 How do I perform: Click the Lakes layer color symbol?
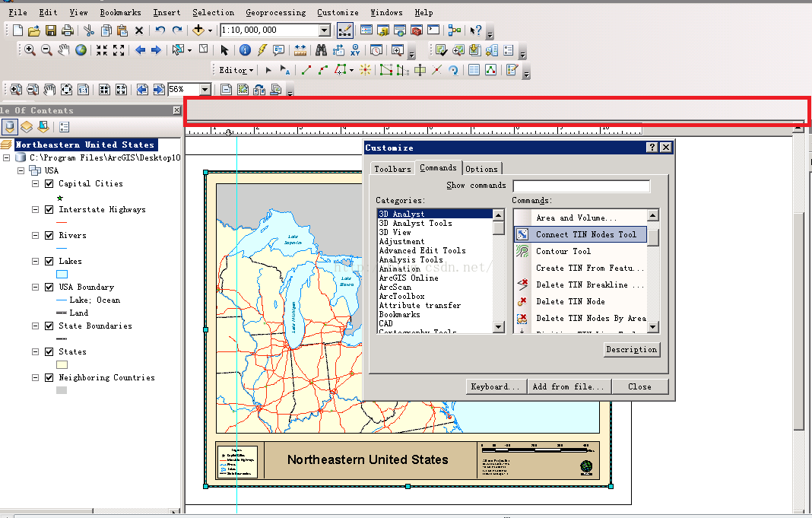pos(62,274)
